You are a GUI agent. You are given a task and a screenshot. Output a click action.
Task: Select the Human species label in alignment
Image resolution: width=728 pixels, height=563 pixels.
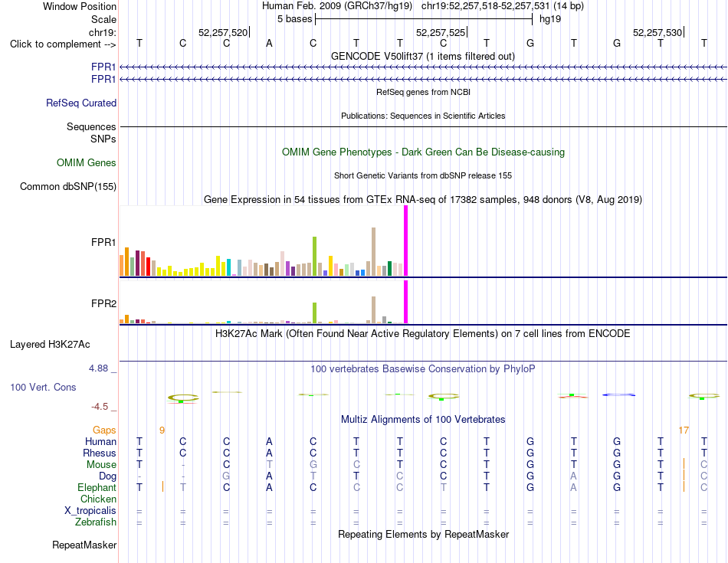100,442
